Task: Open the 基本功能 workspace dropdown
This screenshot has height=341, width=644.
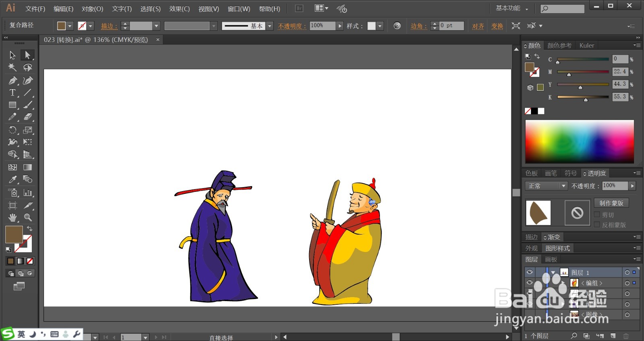Action: point(512,8)
